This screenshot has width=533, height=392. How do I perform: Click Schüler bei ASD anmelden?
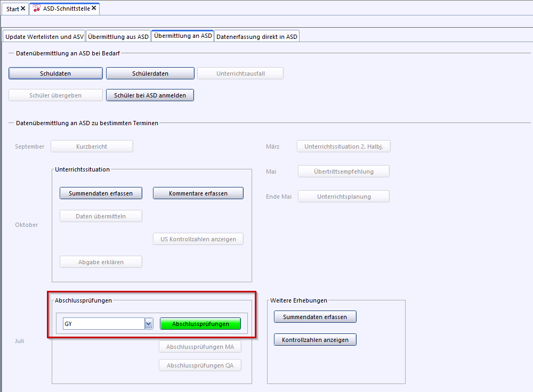[150, 95]
